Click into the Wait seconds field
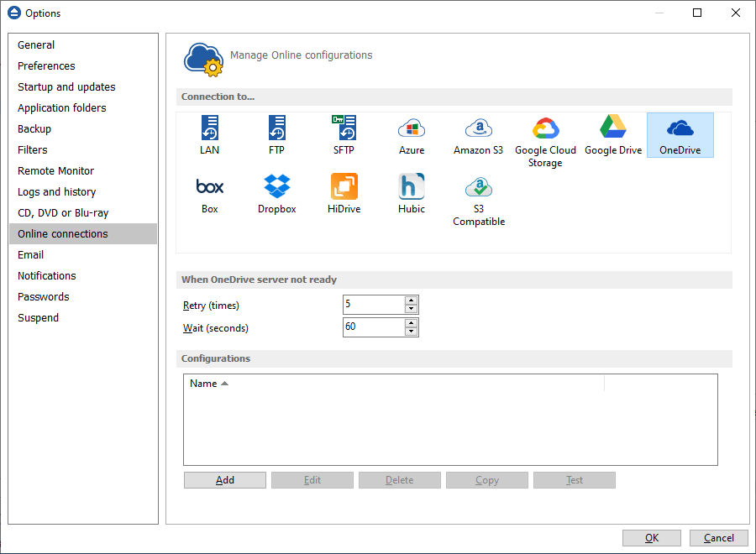 click(x=374, y=327)
